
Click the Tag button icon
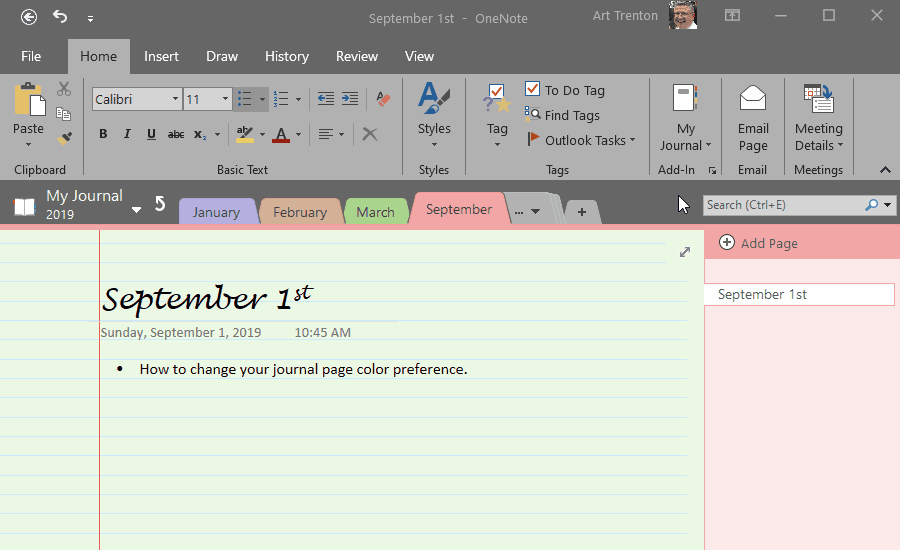point(497,99)
